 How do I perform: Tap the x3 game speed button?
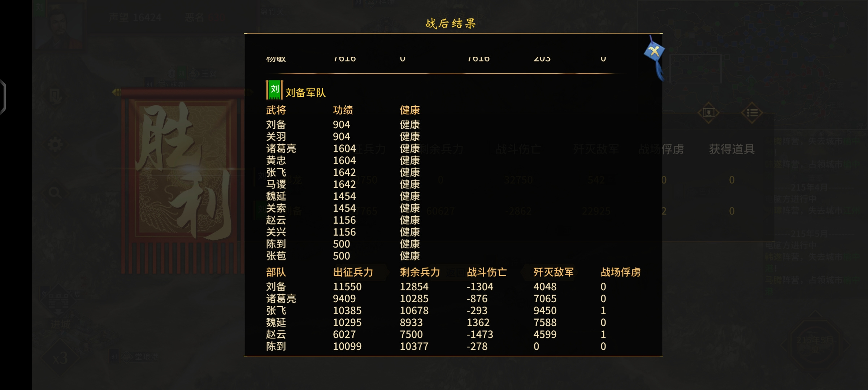[60, 358]
